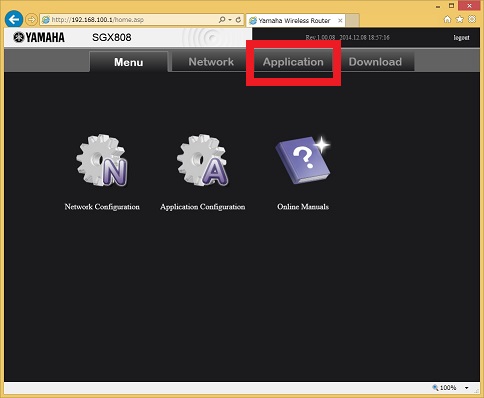Click the Network Configuration label
The width and height of the screenshot is (484, 398).
tap(102, 207)
